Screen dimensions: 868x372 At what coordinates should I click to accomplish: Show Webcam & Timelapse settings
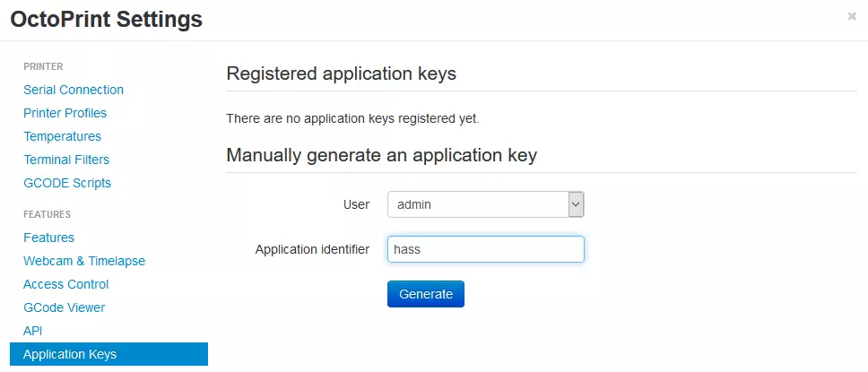click(84, 261)
